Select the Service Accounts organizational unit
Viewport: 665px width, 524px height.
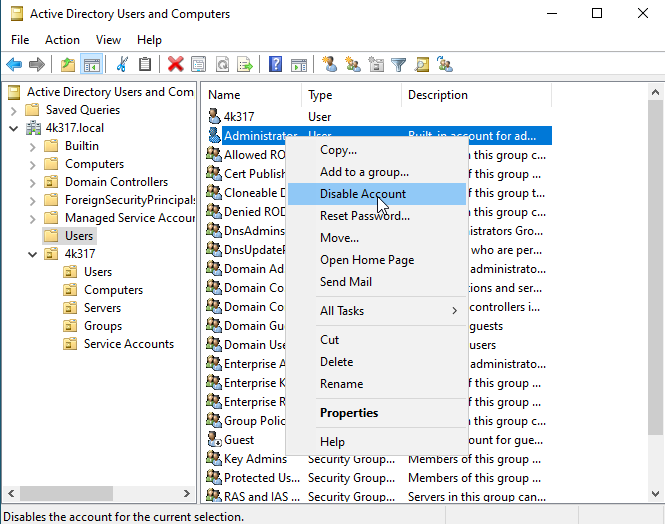click(x=128, y=344)
